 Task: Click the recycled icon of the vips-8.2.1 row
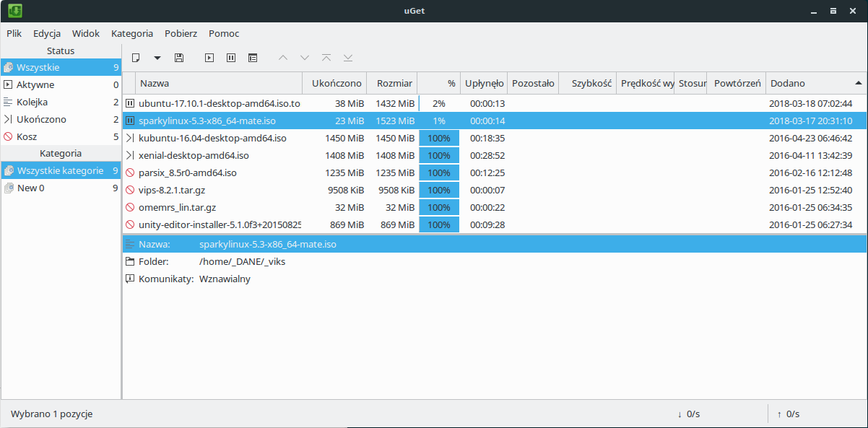130,190
